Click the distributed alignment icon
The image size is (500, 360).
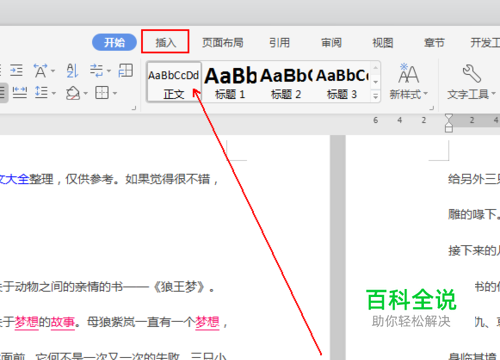pyautogui.click(x=20, y=93)
